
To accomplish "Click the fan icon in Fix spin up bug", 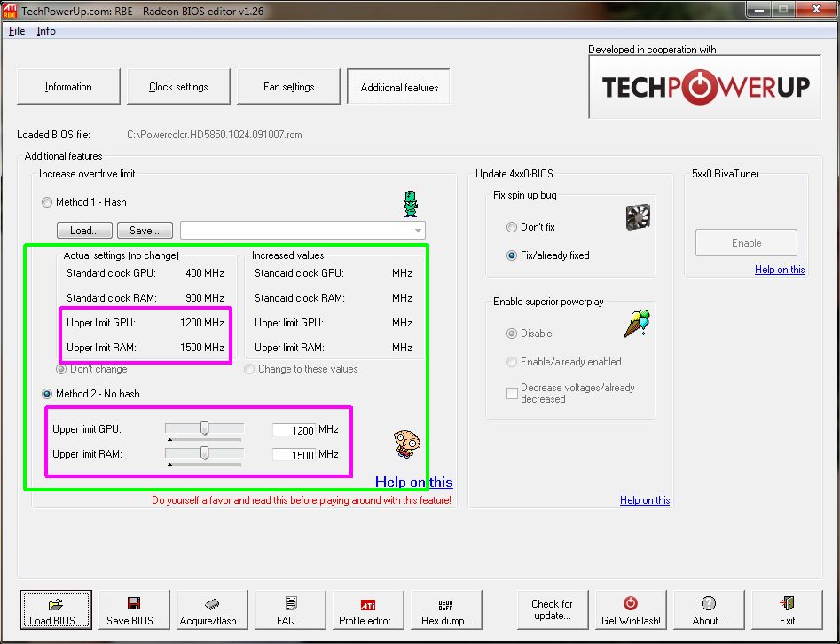I will (638, 217).
